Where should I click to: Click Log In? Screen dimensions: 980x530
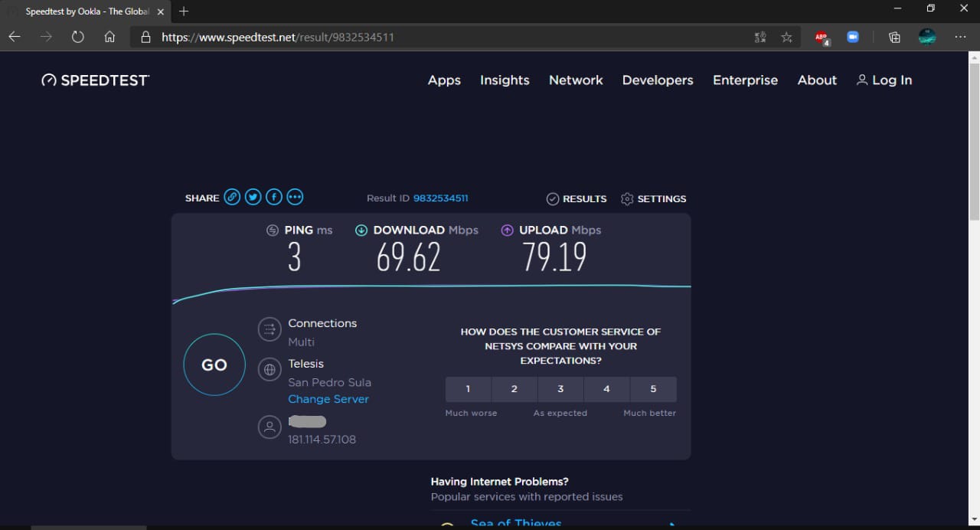884,80
